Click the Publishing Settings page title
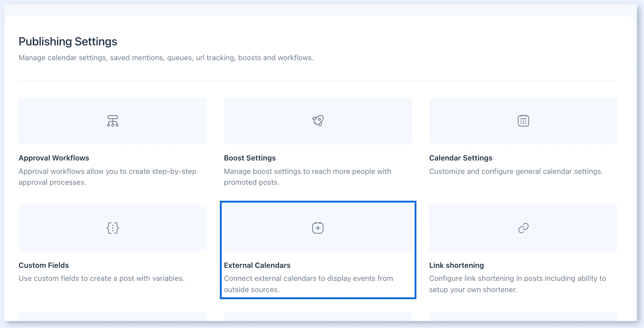Viewport: 644px width, 328px height. pyautogui.click(x=68, y=42)
